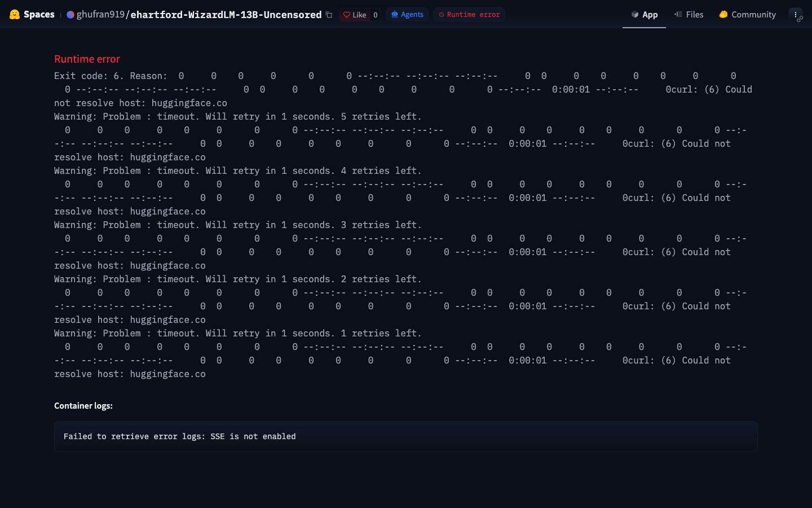Click the '4 retries left' warning line
The image size is (812, 508).
[x=238, y=170]
